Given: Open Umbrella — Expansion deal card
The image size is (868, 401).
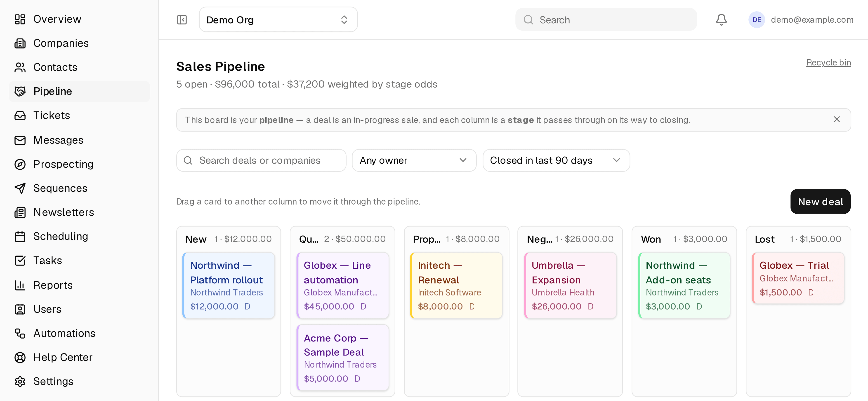Looking at the screenshot, I should click(571, 285).
